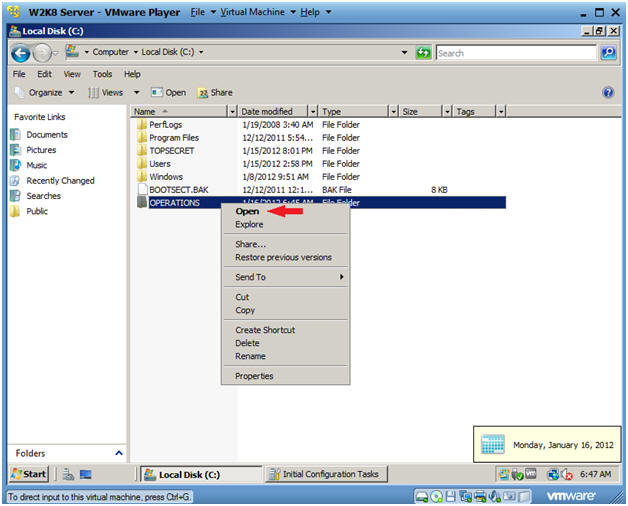Open the Explorer Edit menu
This screenshot has width=628, height=506.
point(44,74)
